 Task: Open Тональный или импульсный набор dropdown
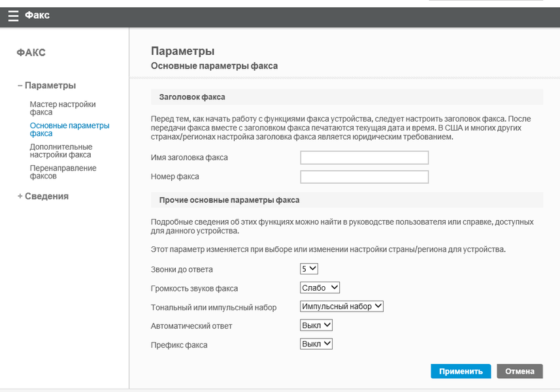pos(342,306)
